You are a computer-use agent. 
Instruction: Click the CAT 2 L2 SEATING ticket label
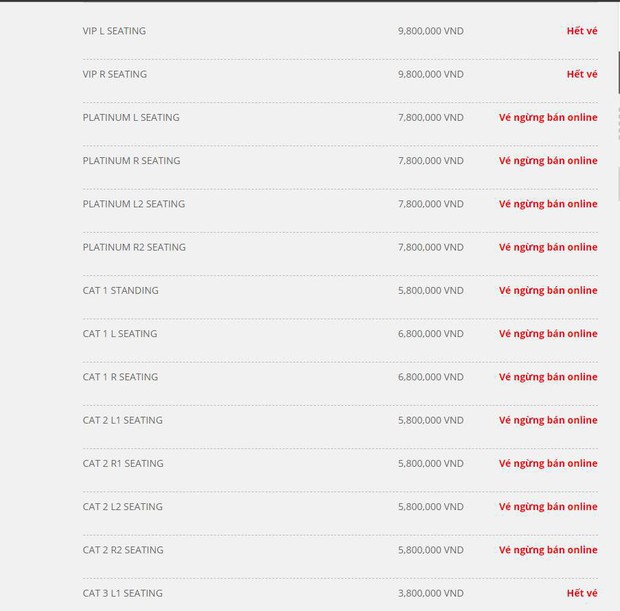pyautogui.click(x=122, y=507)
